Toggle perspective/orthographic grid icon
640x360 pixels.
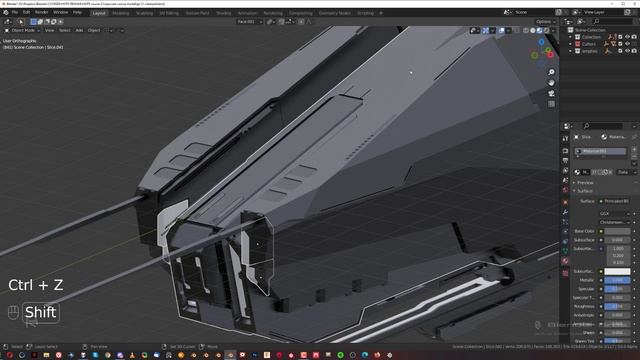coord(551,104)
